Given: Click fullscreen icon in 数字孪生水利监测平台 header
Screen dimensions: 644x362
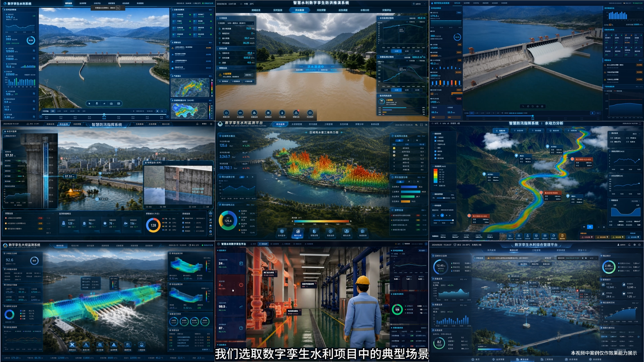Looking at the screenshot, I should (421, 125).
